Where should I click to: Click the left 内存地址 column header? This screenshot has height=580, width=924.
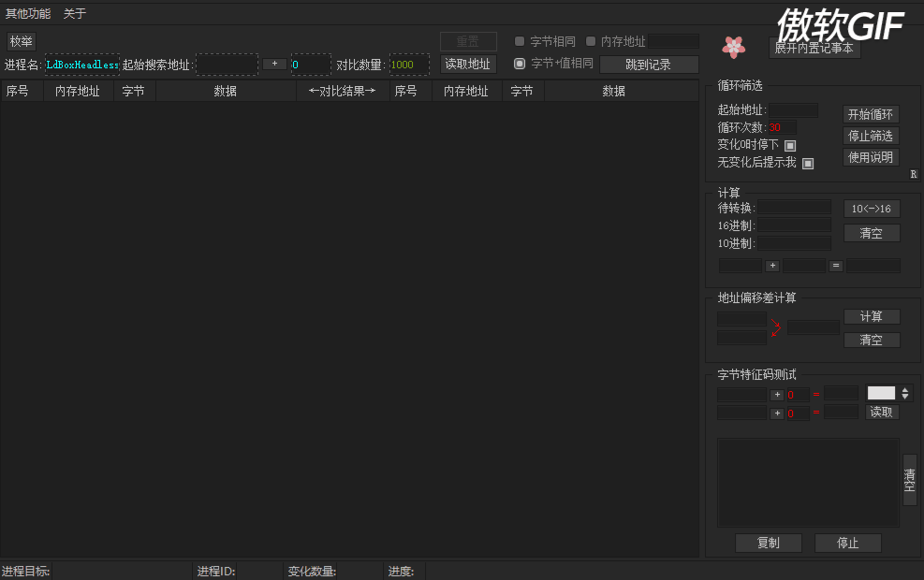pyautogui.click(x=79, y=92)
